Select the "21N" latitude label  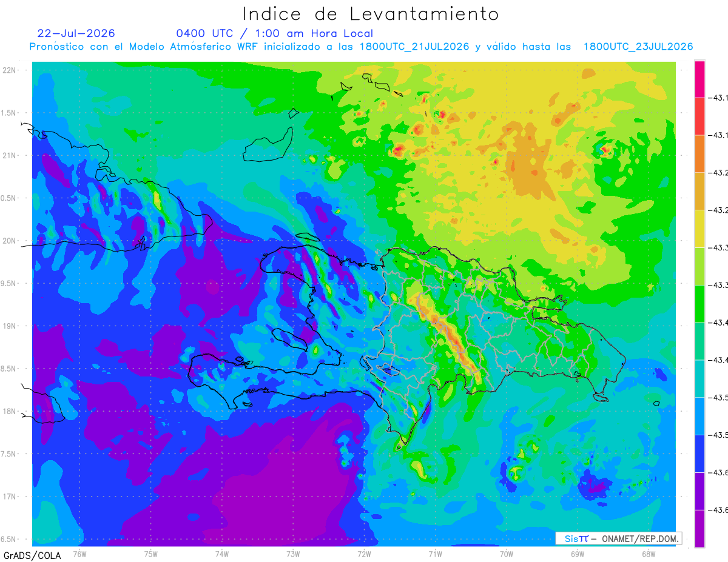click(9, 156)
